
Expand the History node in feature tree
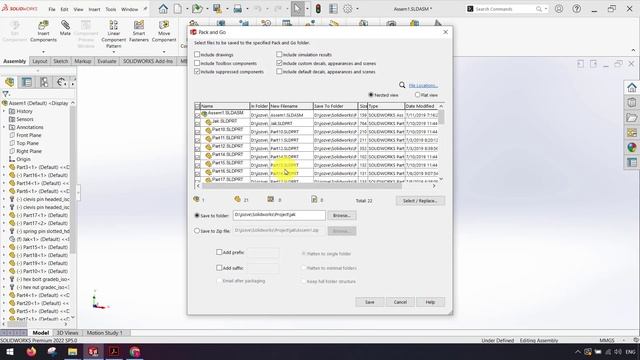click(4, 111)
